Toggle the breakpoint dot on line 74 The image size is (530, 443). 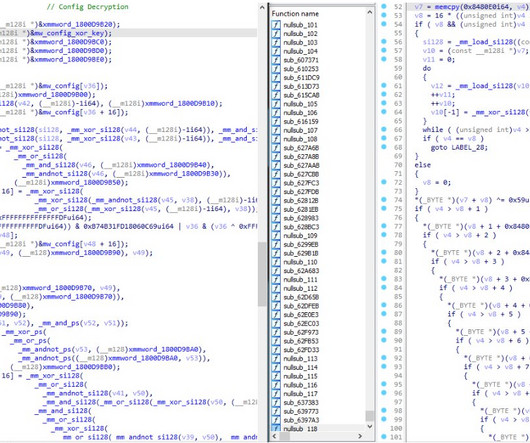(x=384, y=200)
